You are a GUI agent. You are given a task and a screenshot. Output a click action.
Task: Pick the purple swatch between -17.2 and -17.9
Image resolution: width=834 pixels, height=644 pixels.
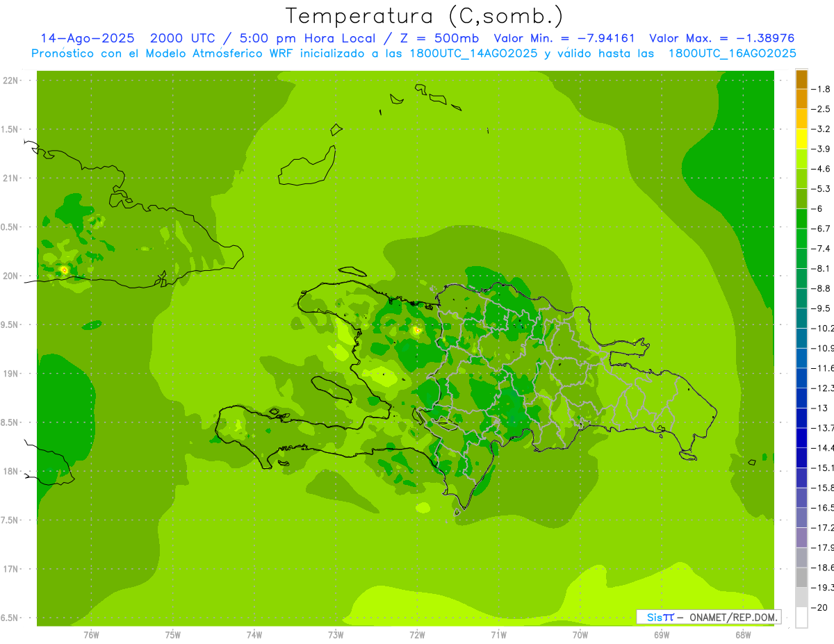click(801, 537)
